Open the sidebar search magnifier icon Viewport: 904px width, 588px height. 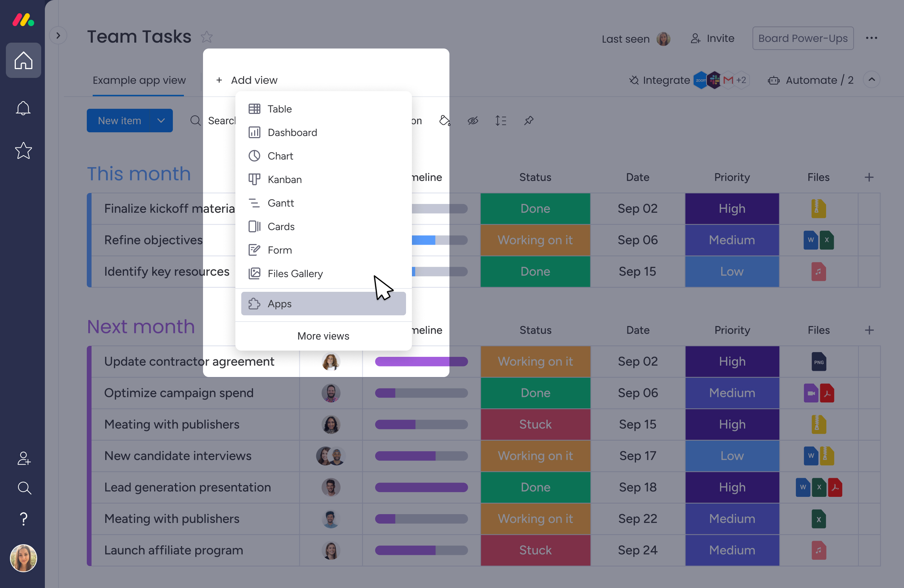pos(24,488)
